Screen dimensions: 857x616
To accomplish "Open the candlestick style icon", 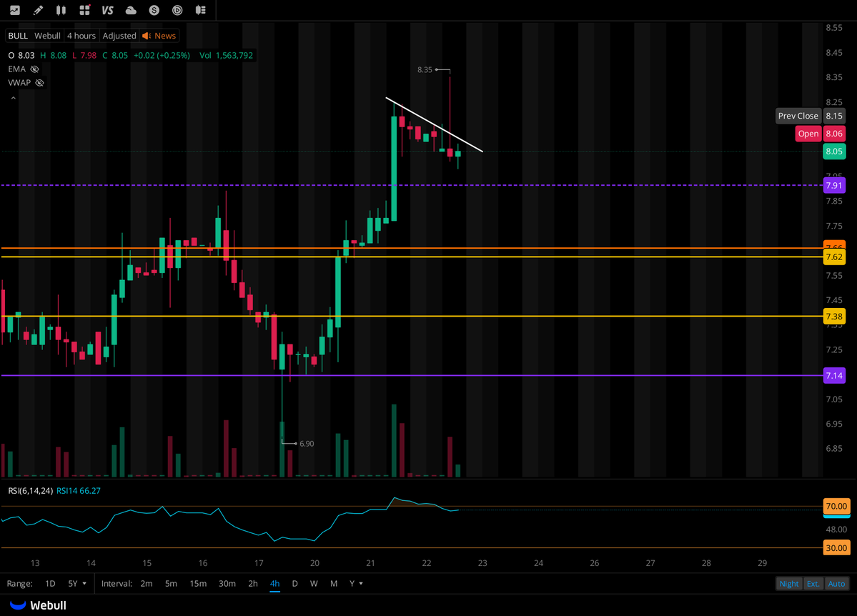I will [x=61, y=10].
